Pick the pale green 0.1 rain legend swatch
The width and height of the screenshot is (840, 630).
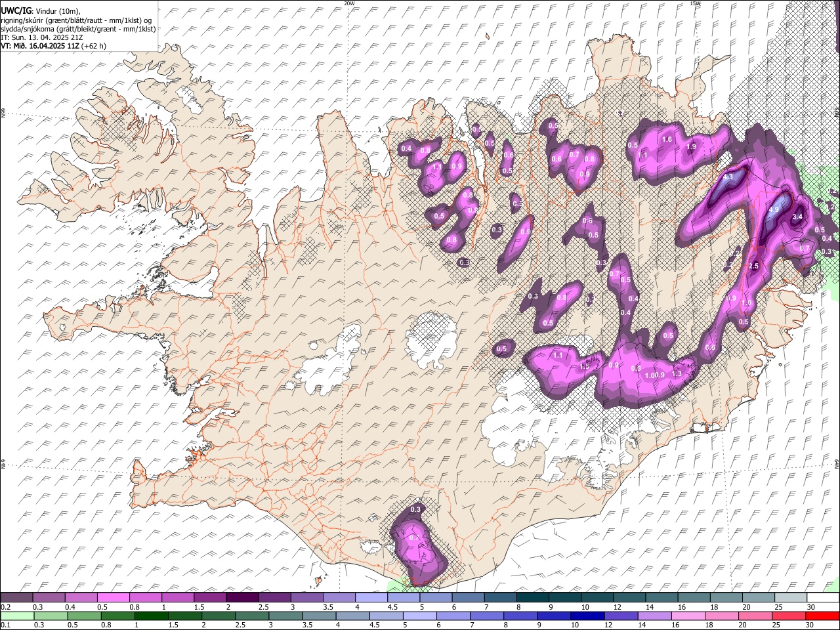(x=17, y=616)
